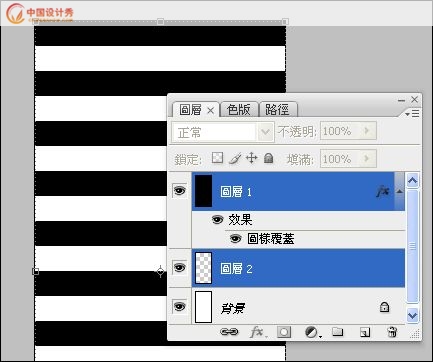This screenshot has height=362, width=433.
Task: Click the 圖層 2 transparent thumbnail
Action: click(x=203, y=268)
